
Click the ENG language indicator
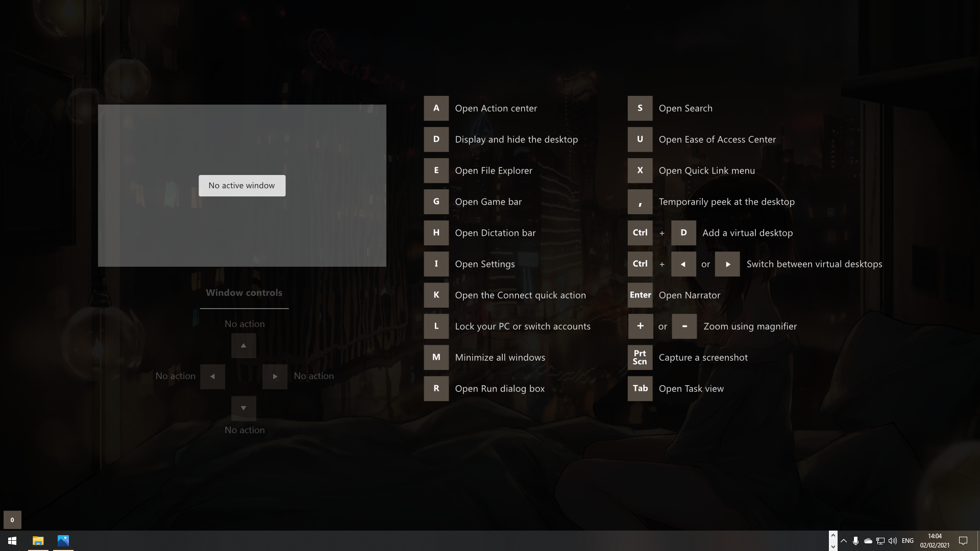pyautogui.click(x=908, y=541)
